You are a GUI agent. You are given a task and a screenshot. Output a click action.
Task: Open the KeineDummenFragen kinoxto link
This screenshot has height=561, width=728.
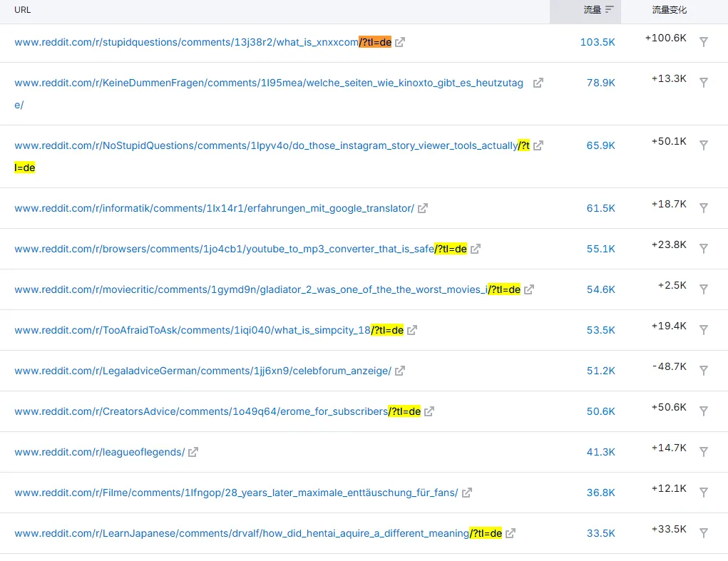tap(269, 93)
